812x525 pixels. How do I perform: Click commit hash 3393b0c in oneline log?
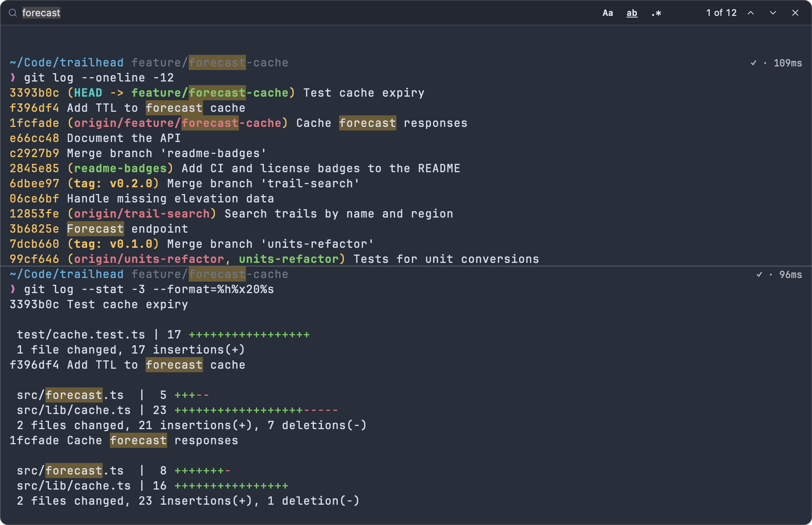click(x=34, y=93)
